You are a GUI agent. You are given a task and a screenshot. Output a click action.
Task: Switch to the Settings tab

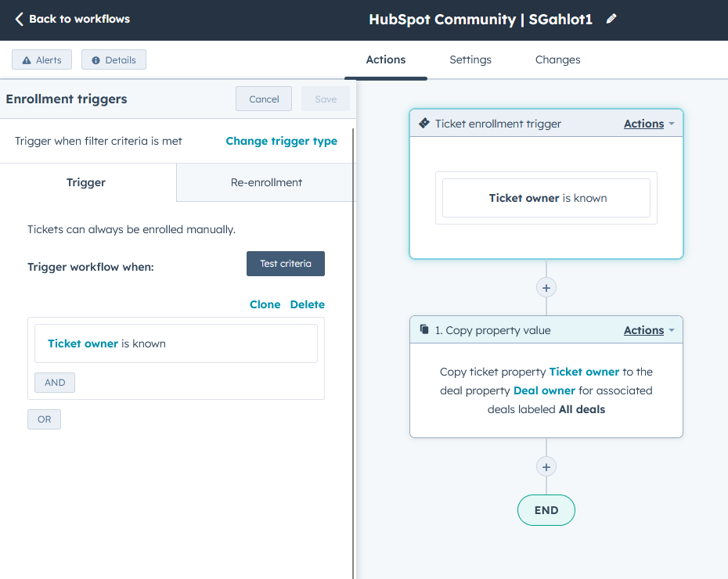[470, 59]
